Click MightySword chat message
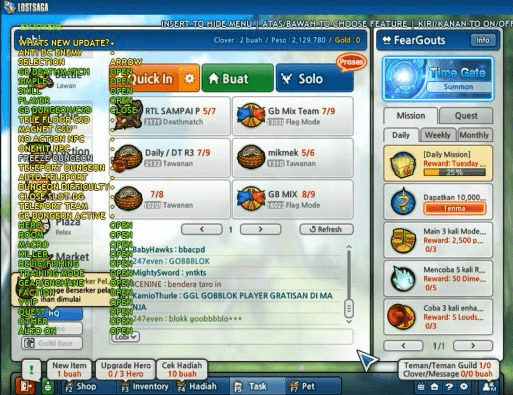 (169, 273)
